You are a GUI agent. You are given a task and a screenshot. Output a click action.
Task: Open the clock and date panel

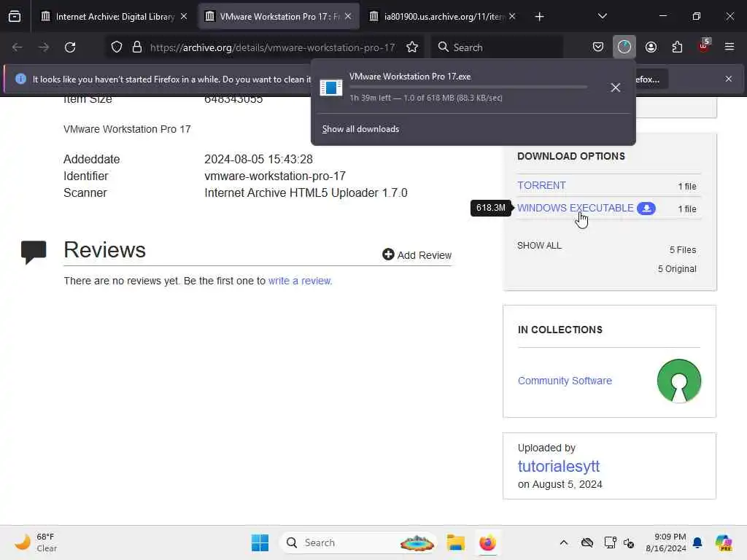point(666,542)
